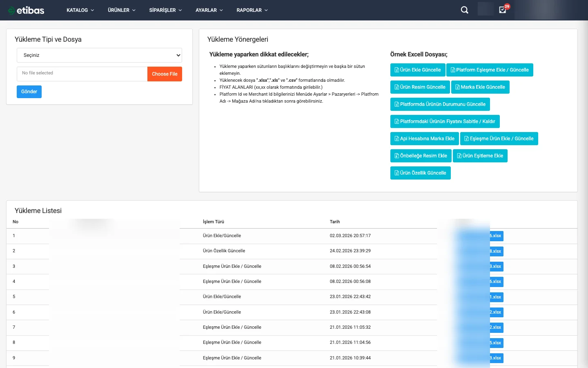Viewport: 588px width, 368px height.
Task: Click the No file selected field
Action: 82,74
